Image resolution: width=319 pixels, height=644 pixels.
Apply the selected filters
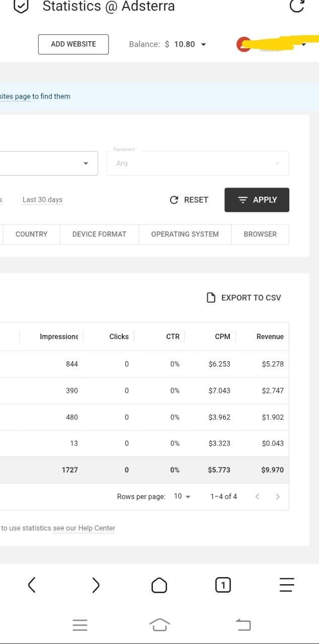pyautogui.click(x=257, y=200)
